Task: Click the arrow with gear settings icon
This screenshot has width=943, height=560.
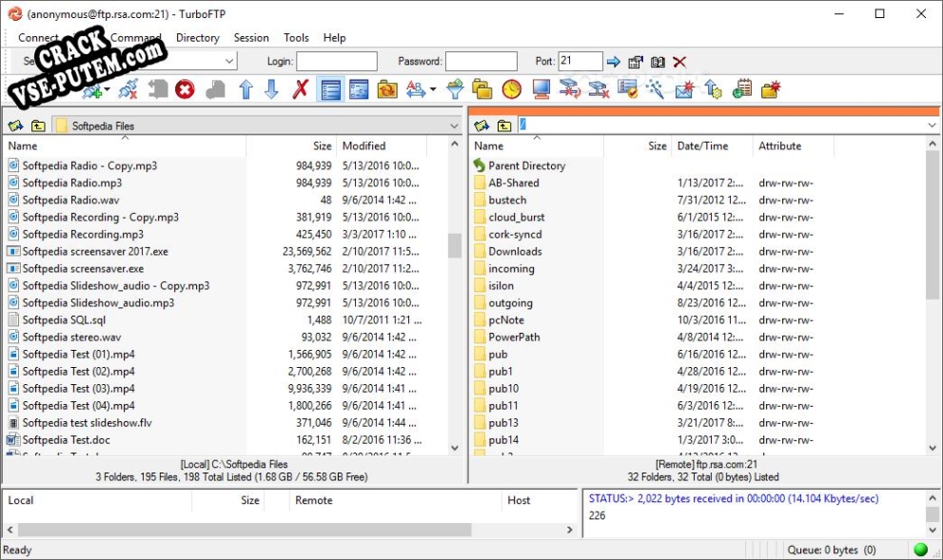Action: [x=714, y=89]
